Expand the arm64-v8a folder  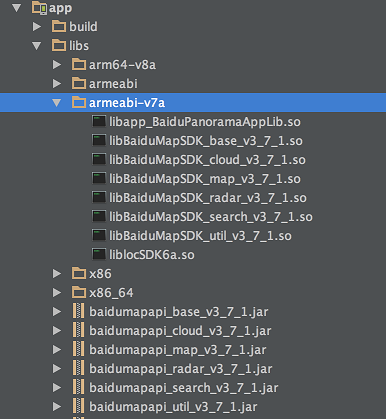[x=57, y=65]
